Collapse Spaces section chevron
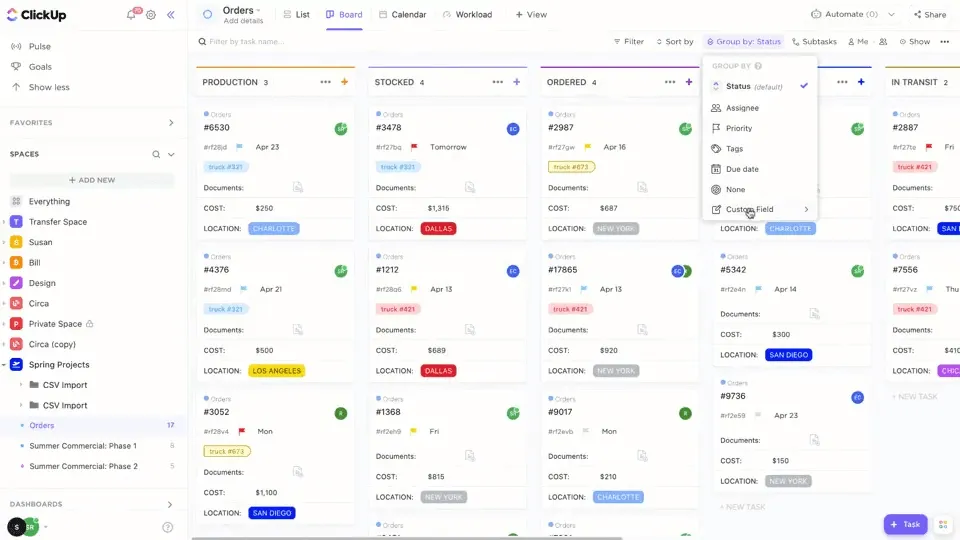 click(x=171, y=154)
